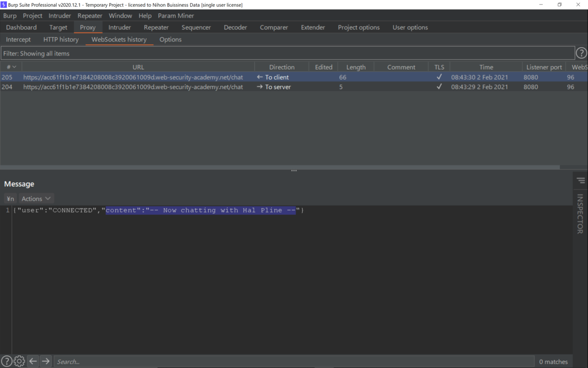Open the Project options tab

pyautogui.click(x=359, y=27)
